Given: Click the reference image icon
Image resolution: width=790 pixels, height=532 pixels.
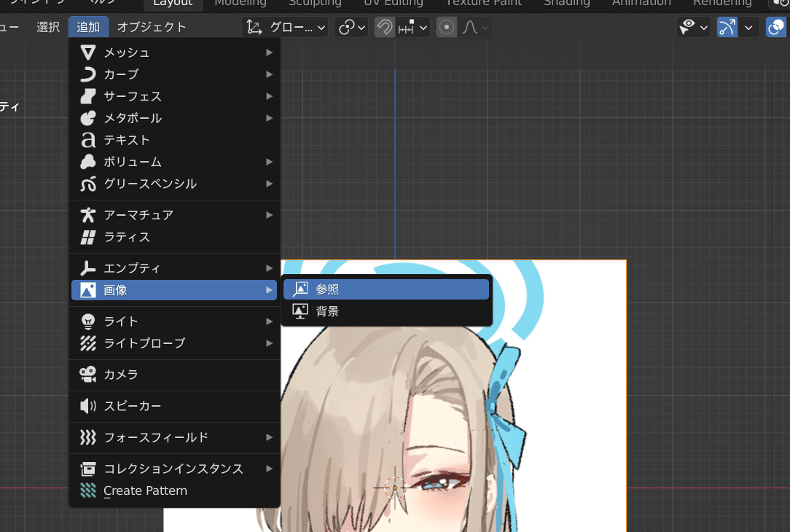Looking at the screenshot, I should click(300, 289).
